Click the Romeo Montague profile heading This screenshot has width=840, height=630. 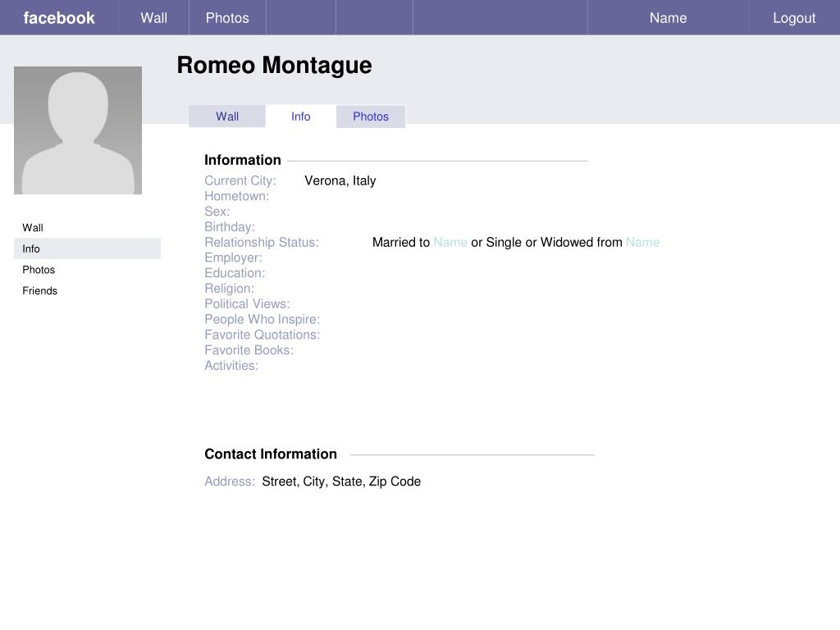point(274,66)
